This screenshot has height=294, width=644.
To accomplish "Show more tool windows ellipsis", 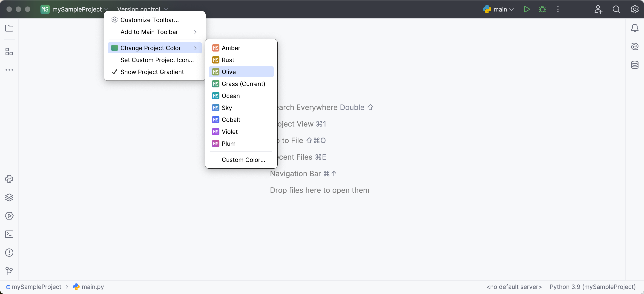I will click(9, 70).
